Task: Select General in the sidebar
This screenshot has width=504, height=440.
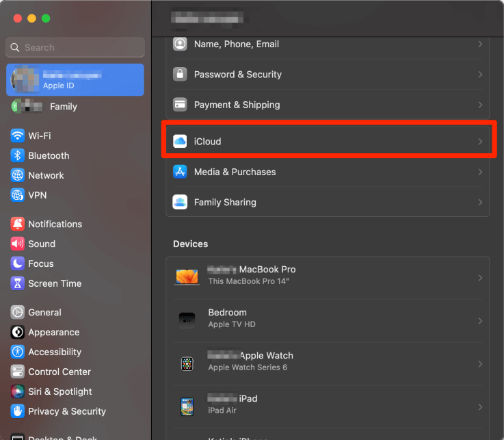Action: [44, 312]
